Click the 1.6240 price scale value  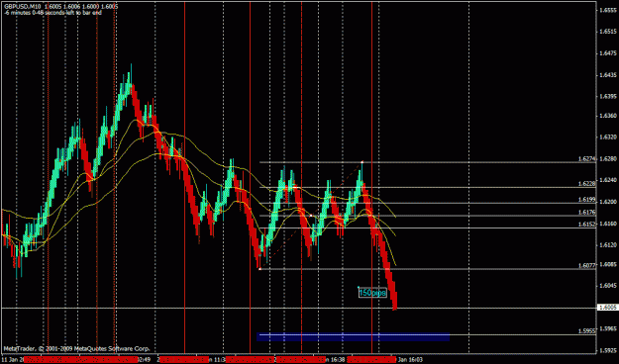(x=608, y=180)
